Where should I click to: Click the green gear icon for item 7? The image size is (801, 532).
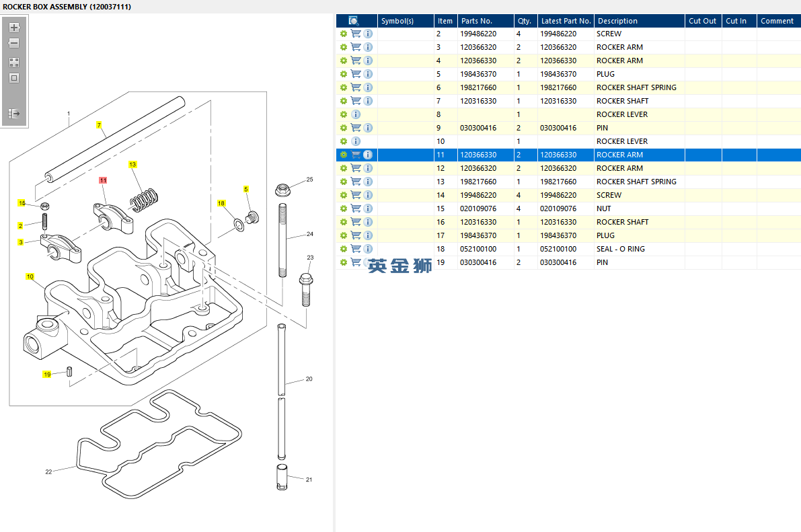(344, 101)
